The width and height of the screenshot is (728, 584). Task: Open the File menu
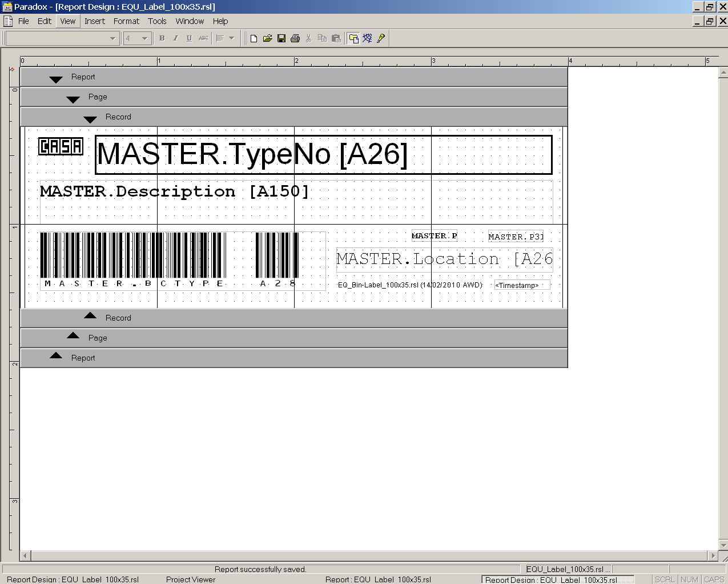tap(23, 21)
